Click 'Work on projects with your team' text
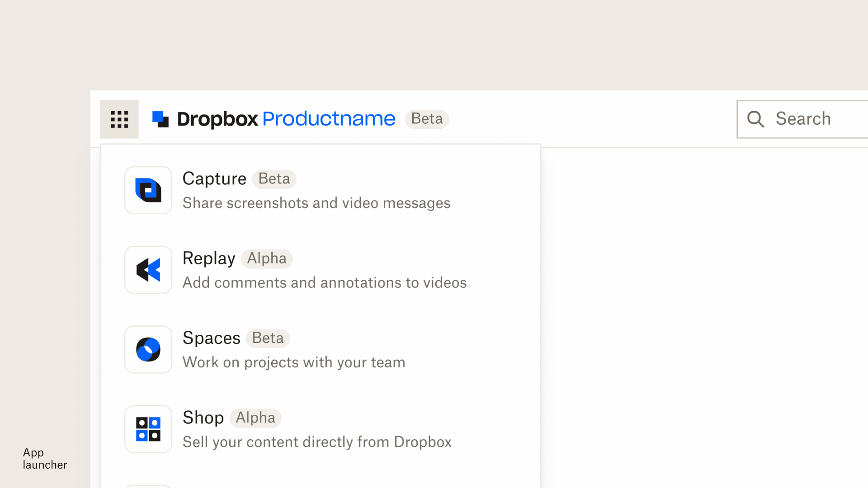This screenshot has height=488, width=868. [294, 362]
